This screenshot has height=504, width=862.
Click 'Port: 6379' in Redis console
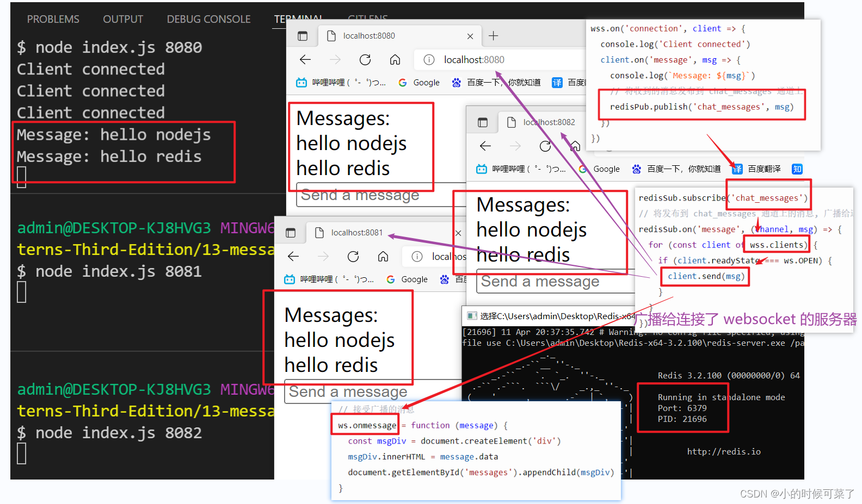pos(682,408)
